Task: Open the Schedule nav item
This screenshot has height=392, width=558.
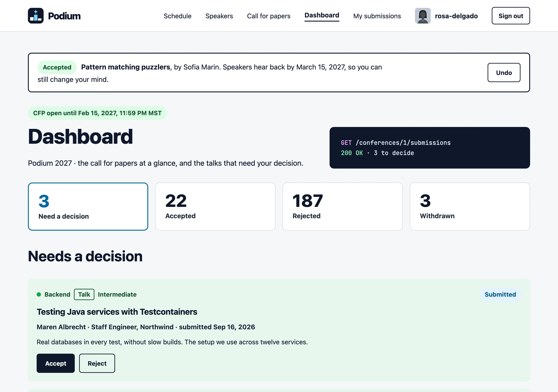Action: tap(177, 16)
